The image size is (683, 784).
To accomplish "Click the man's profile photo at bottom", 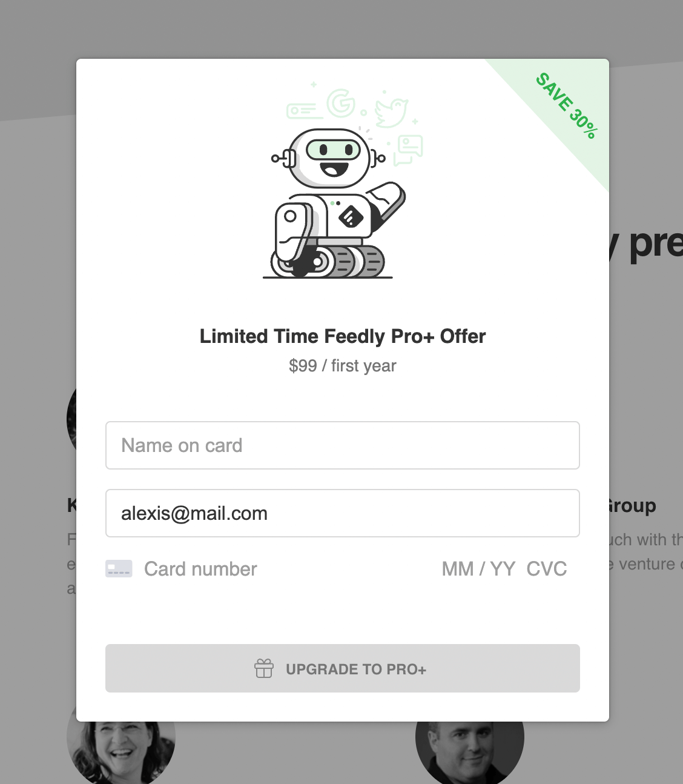I will click(470, 752).
